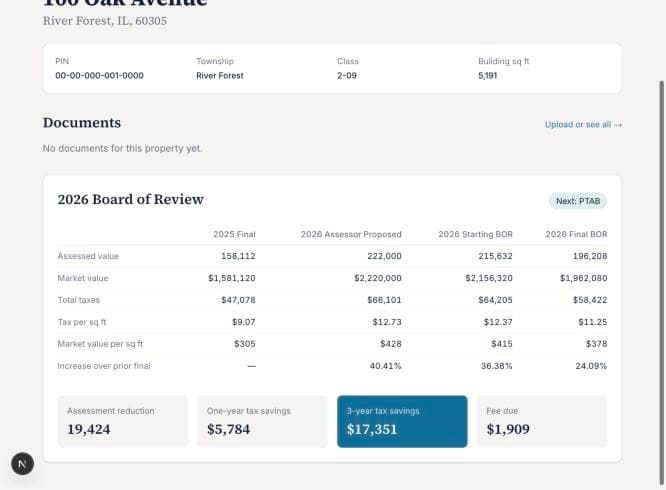Screen dimensions: 666x490
Task: Click total taxes cell $58,422
Action: point(590,300)
